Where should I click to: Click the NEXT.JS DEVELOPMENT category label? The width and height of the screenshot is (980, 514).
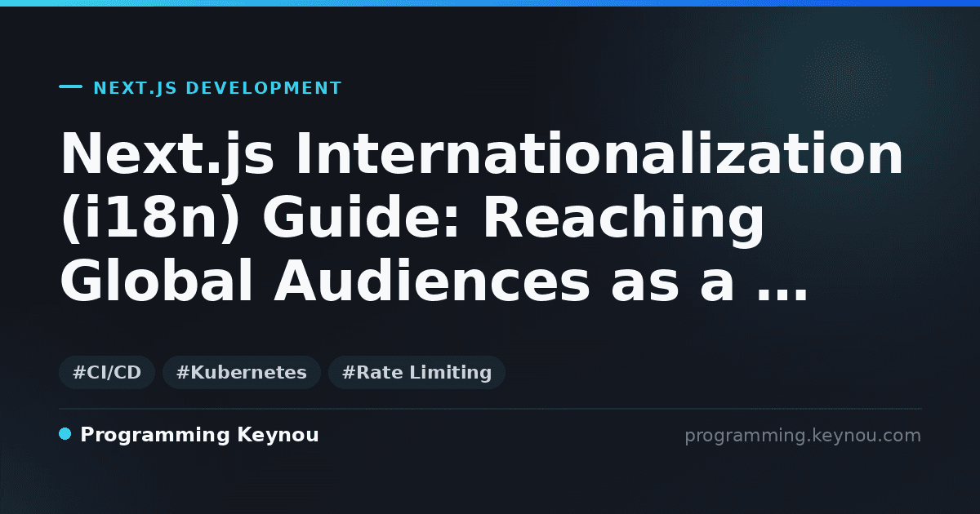[217, 88]
